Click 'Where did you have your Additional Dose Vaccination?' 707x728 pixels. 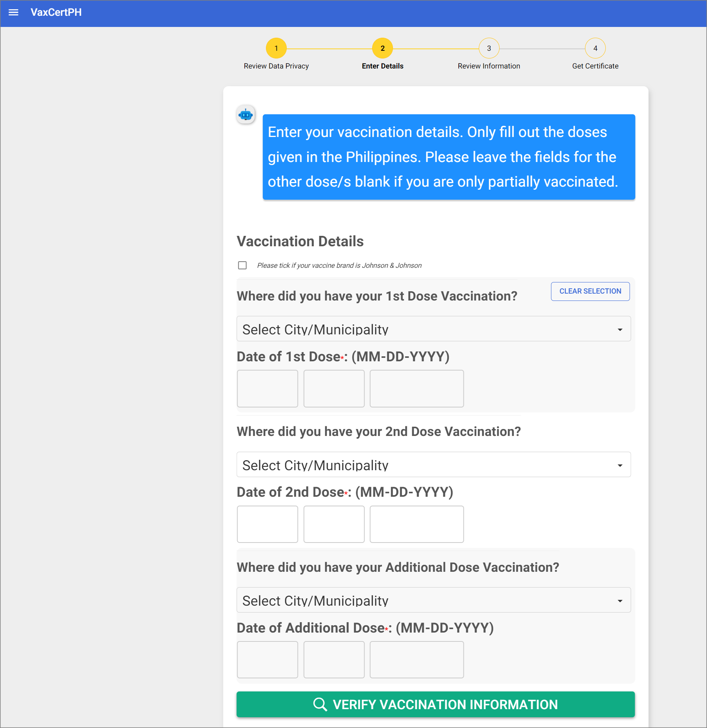tap(398, 568)
